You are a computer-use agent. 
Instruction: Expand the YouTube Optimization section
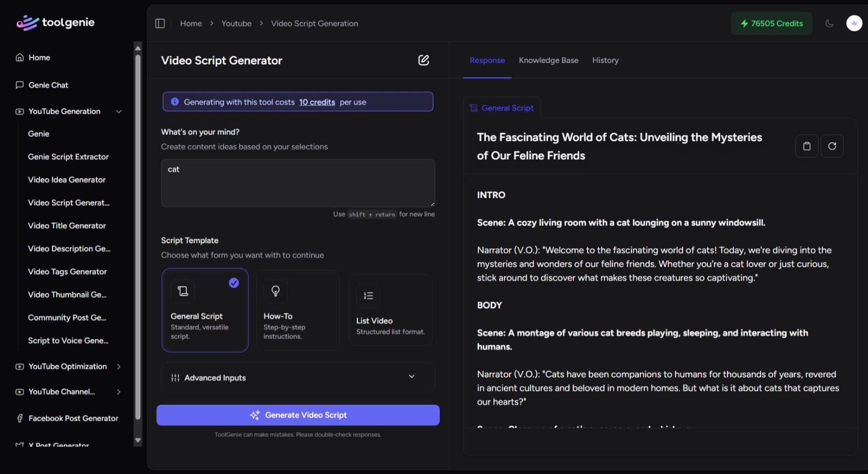point(119,367)
